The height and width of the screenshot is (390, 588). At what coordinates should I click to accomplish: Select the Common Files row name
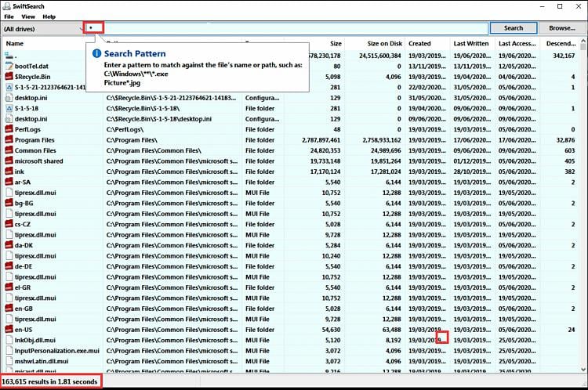[x=35, y=150]
